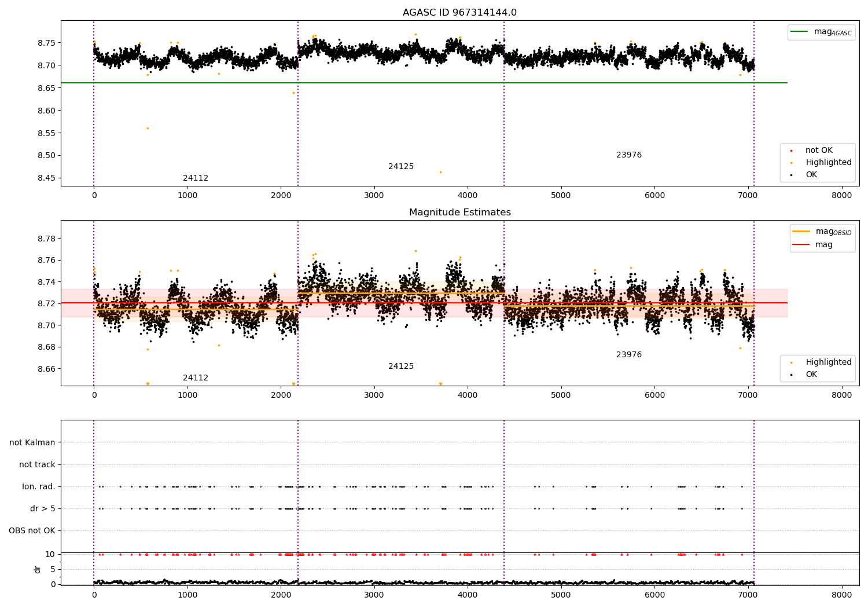Click the 8.55 y-axis tick in the top plot
Viewport: 868px width, 608px height.
tap(46, 133)
